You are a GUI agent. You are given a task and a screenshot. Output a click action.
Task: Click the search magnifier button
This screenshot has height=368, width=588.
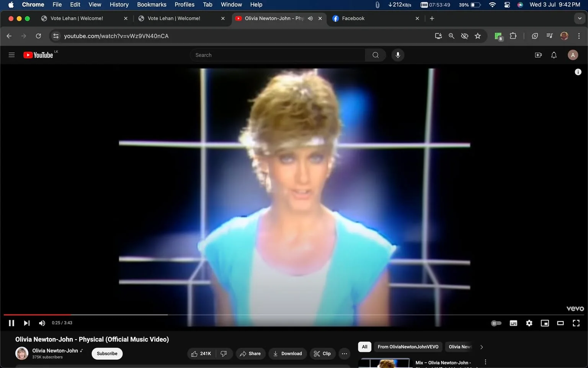click(376, 55)
